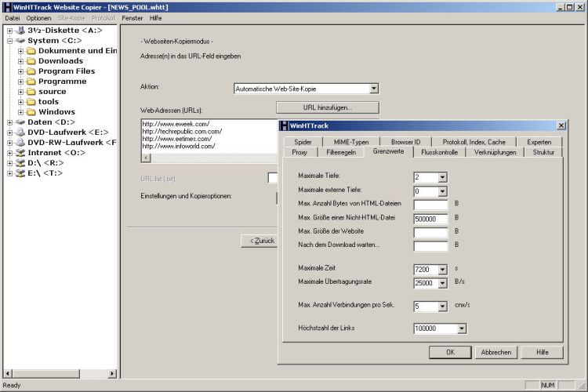Viewport: 588px width, 392px height.
Task: Open the Aktion dropdown list
Action: click(x=373, y=89)
